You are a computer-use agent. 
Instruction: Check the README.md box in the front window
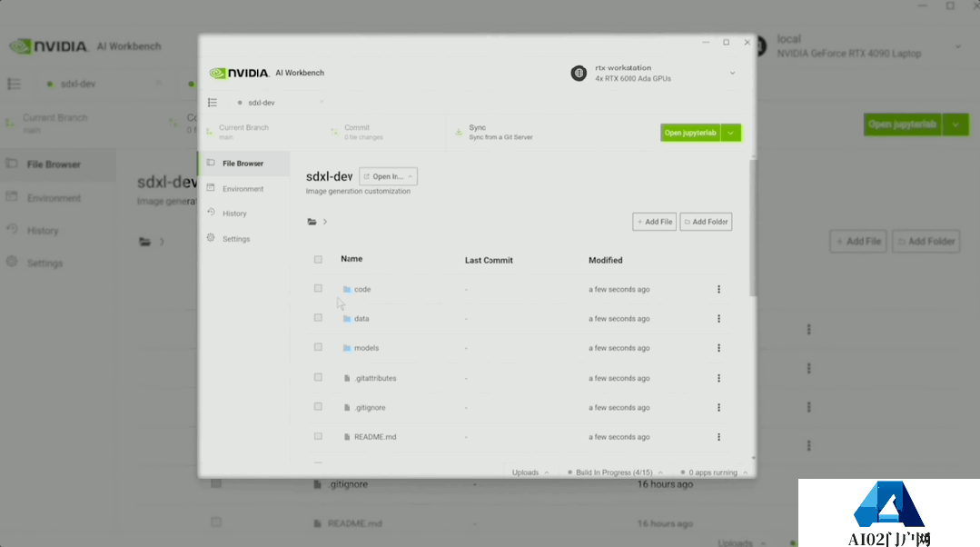click(318, 436)
